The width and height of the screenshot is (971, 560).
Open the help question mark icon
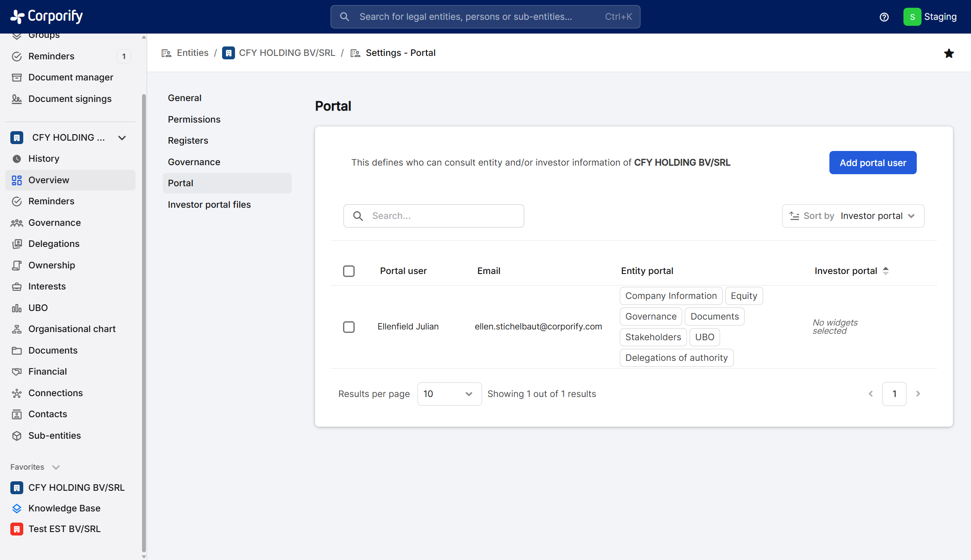pos(884,17)
